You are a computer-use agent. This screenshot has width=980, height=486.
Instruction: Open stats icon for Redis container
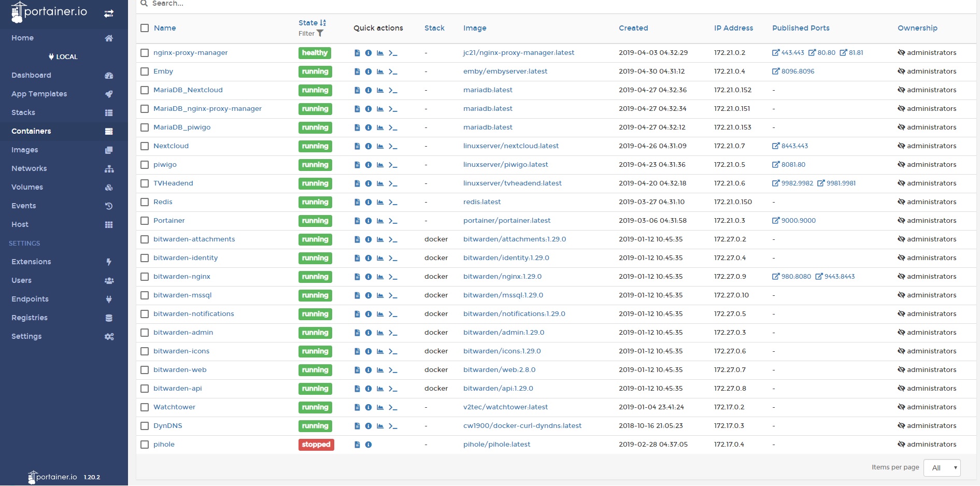380,202
